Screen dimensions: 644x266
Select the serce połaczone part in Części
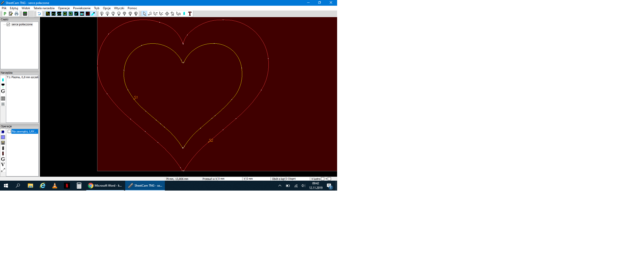pyautogui.click(x=22, y=25)
